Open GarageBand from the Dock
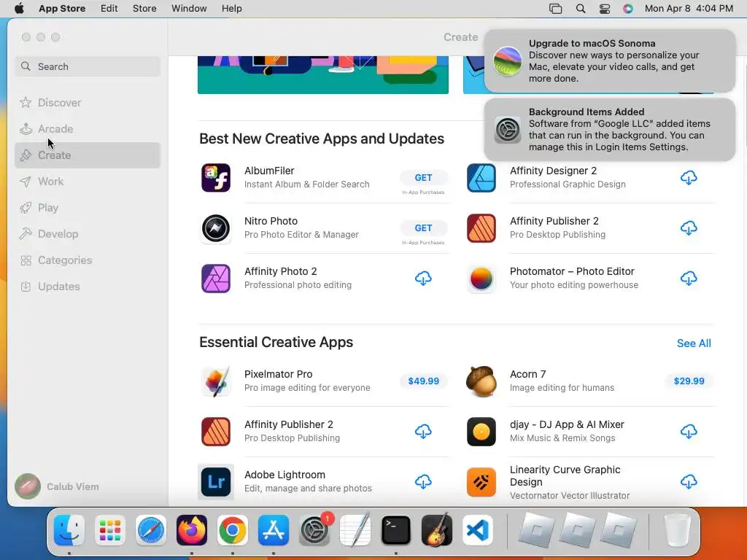747x560 pixels. [x=437, y=530]
